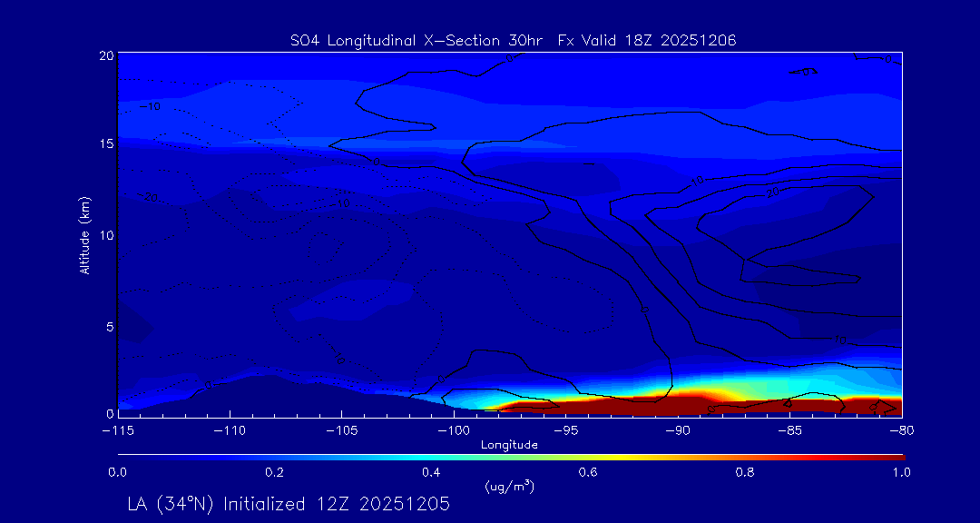Click the colorbar value "0.6"
Image resolution: width=980 pixels, height=523 pixels.
pos(588,473)
